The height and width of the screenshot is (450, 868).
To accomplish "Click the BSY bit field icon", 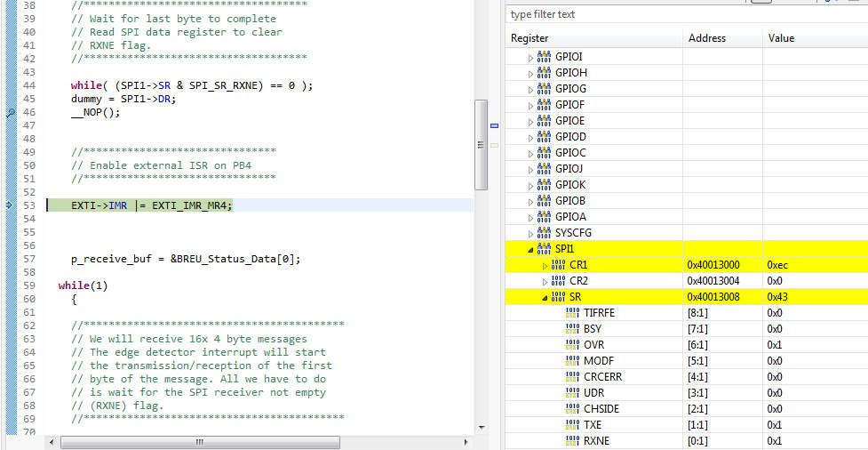I will pyautogui.click(x=572, y=329).
